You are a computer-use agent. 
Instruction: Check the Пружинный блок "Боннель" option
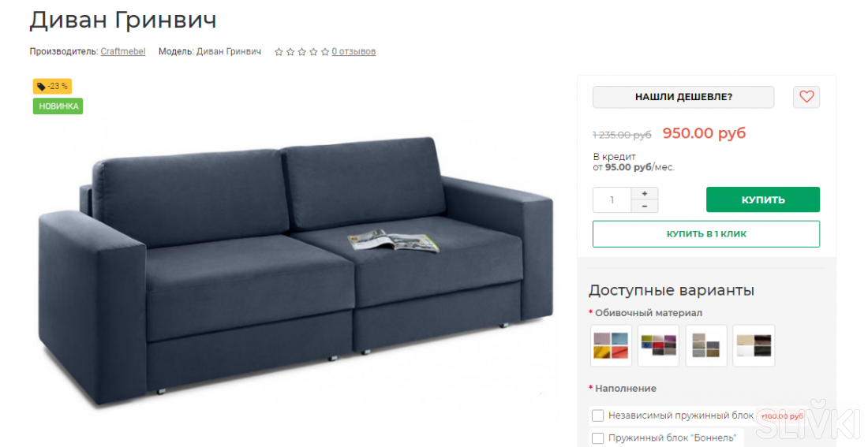pos(598,438)
